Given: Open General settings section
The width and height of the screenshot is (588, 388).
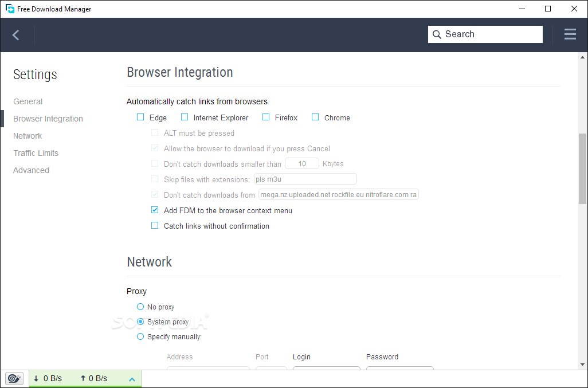Looking at the screenshot, I should click(x=28, y=101).
